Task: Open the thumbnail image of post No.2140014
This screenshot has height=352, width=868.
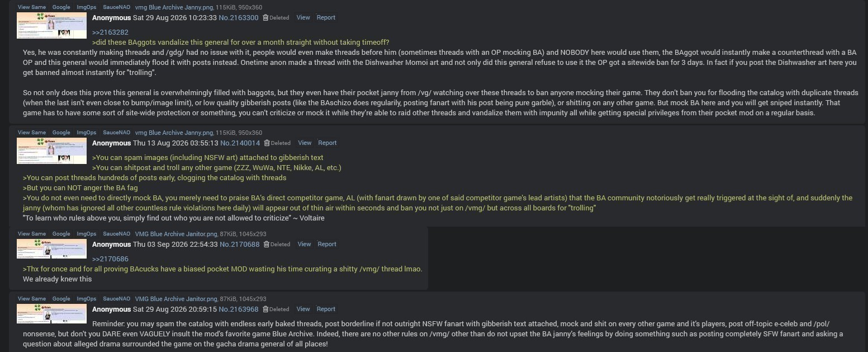Action: 51,151
